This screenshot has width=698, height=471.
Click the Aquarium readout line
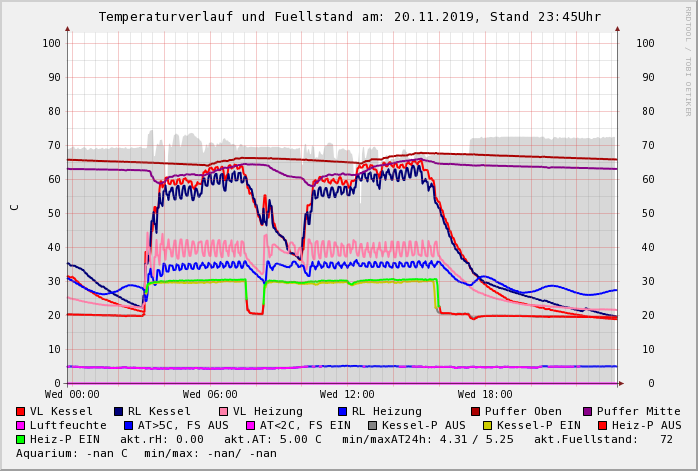[146, 454]
